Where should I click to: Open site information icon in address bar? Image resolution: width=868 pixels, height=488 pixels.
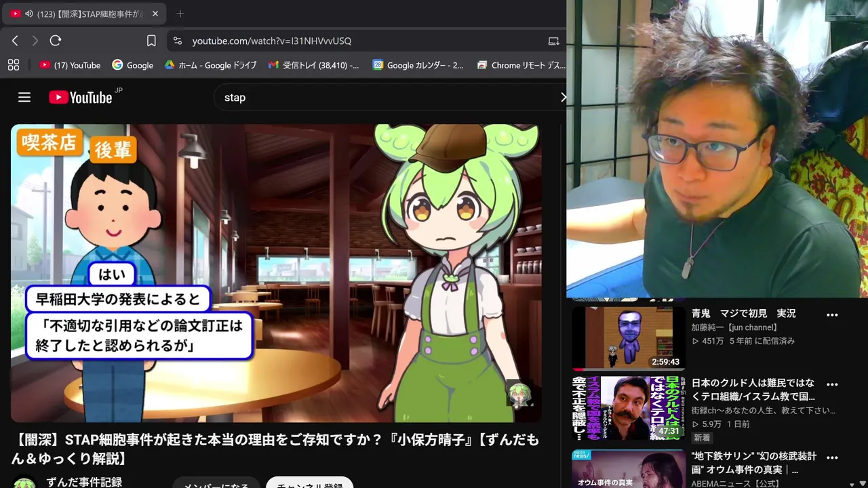(x=178, y=41)
